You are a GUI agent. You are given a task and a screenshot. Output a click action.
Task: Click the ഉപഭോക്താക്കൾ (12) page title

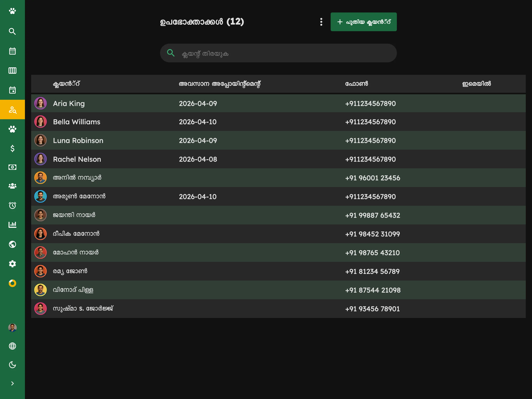[202, 22]
